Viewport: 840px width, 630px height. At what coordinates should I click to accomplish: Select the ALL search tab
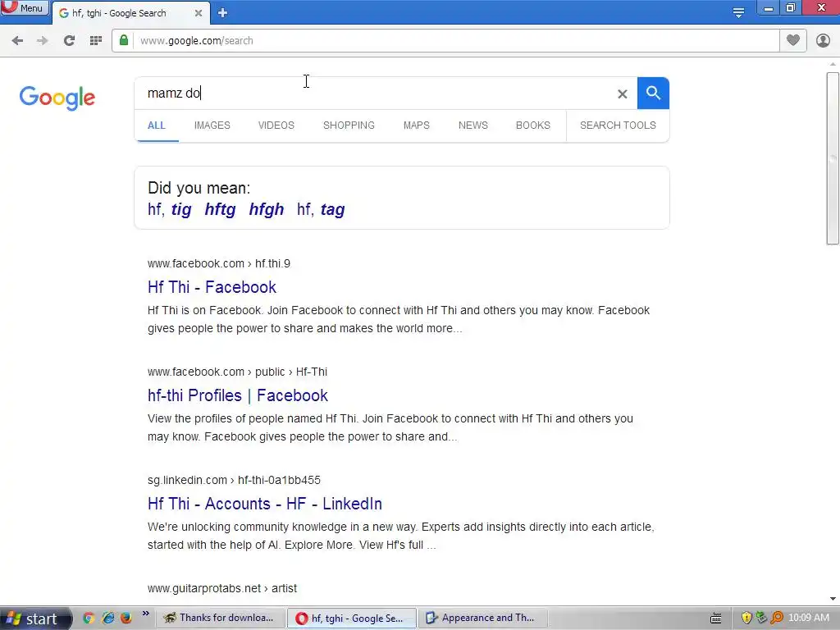[157, 126]
